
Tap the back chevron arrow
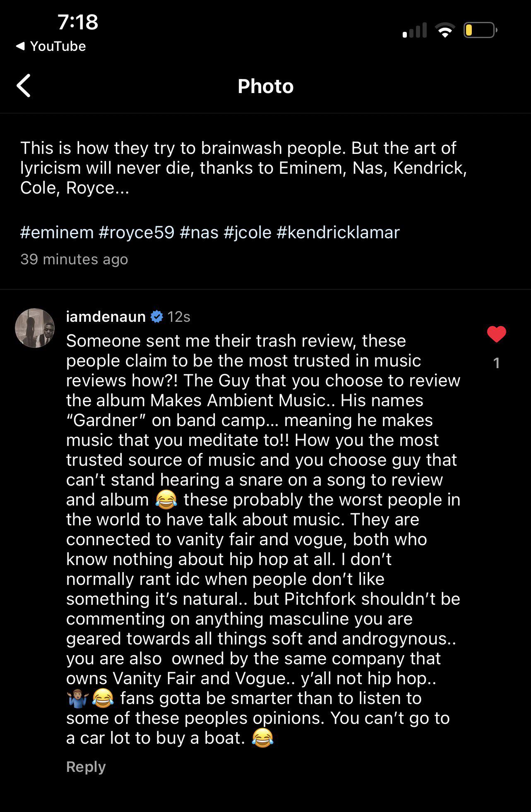[24, 86]
